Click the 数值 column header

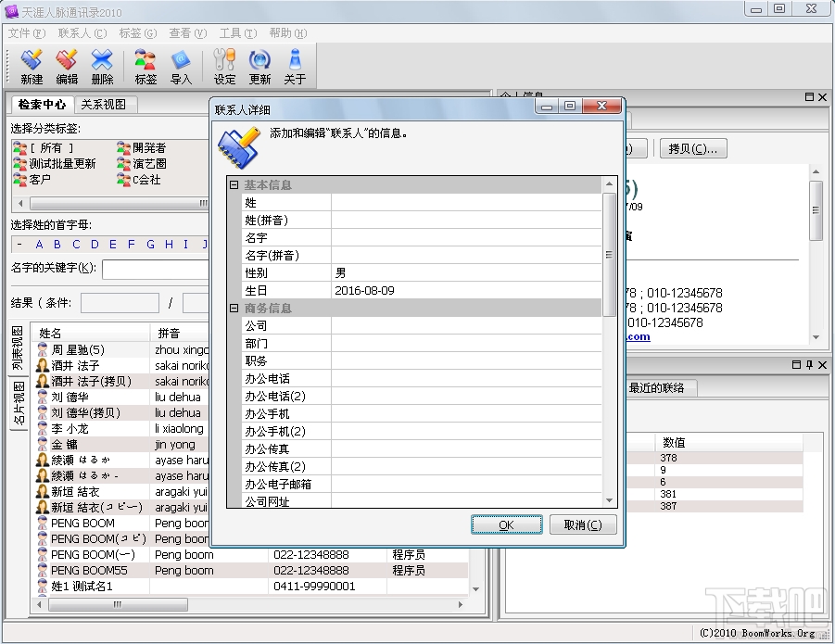tap(728, 442)
